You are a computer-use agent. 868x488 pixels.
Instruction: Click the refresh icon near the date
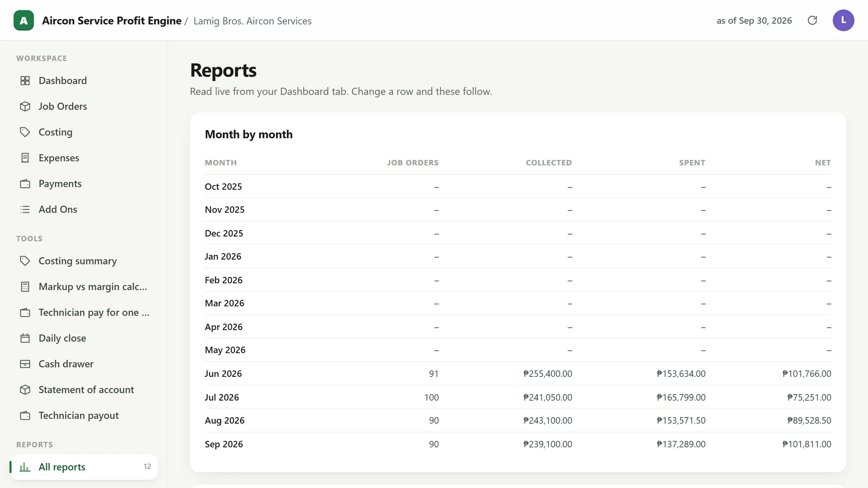click(812, 20)
